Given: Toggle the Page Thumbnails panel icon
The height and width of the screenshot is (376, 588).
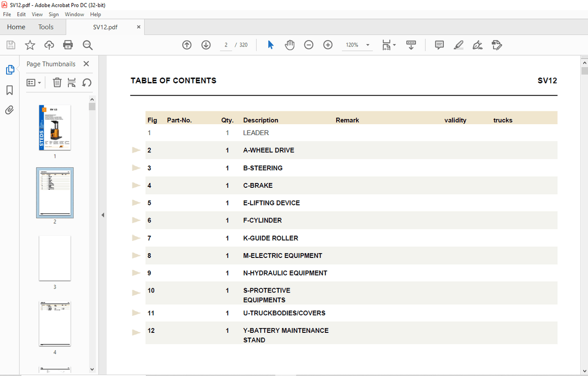Looking at the screenshot, I should (9, 70).
